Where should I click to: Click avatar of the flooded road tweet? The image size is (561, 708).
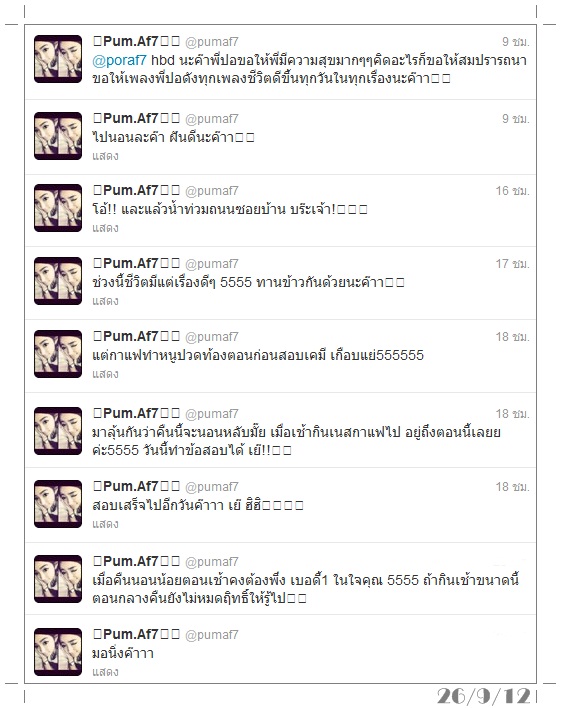[58, 208]
